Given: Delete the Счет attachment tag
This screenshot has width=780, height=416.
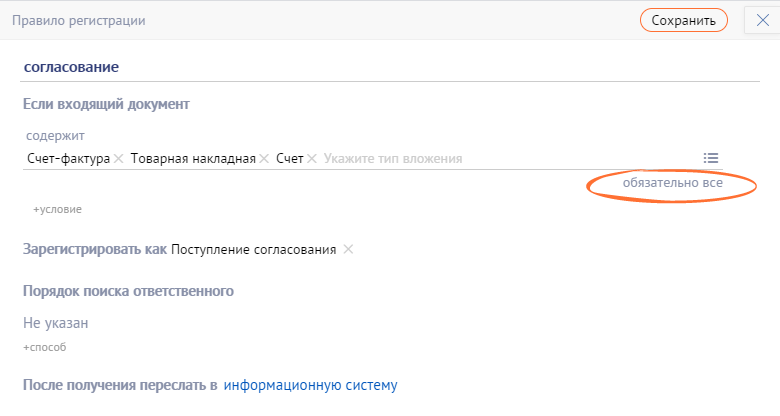Looking at the screenshot, I should [312, 159].
